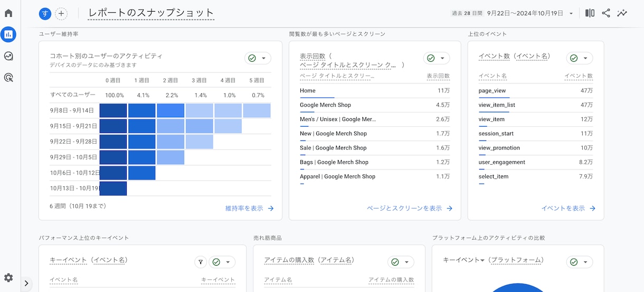Open the Explore icon in sidebar

point(8,56)
